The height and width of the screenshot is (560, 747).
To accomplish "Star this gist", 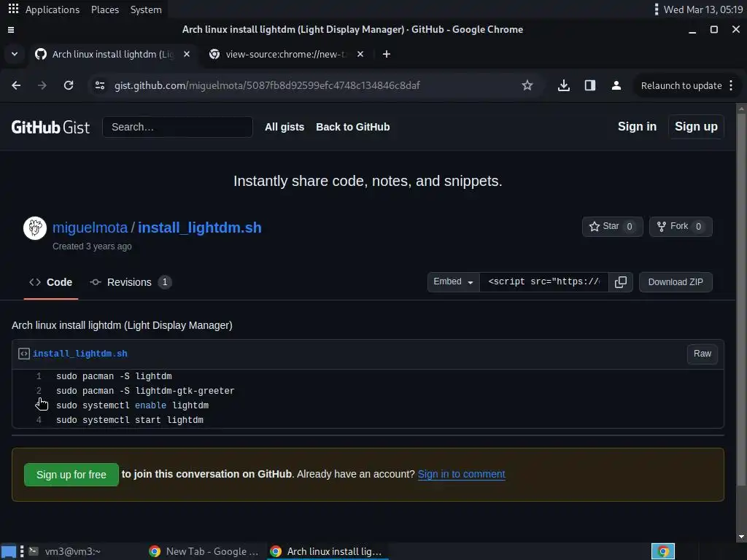I will tap(613, 227).
